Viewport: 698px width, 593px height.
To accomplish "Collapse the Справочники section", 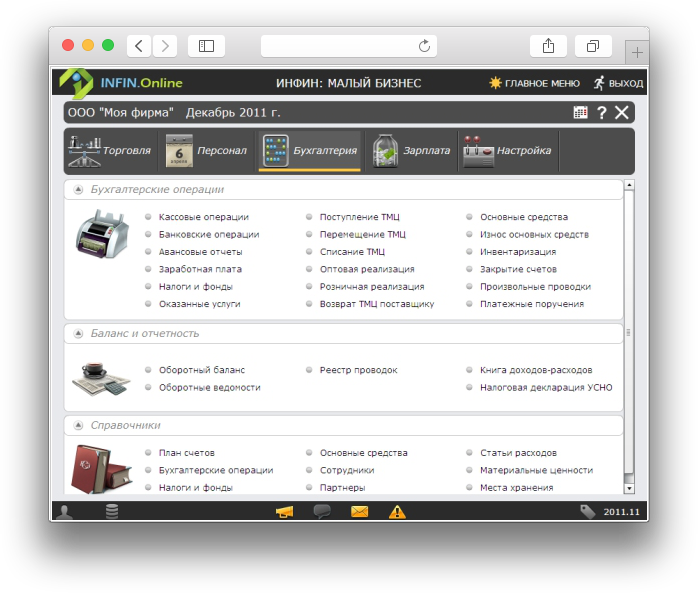I will [78, 425].
